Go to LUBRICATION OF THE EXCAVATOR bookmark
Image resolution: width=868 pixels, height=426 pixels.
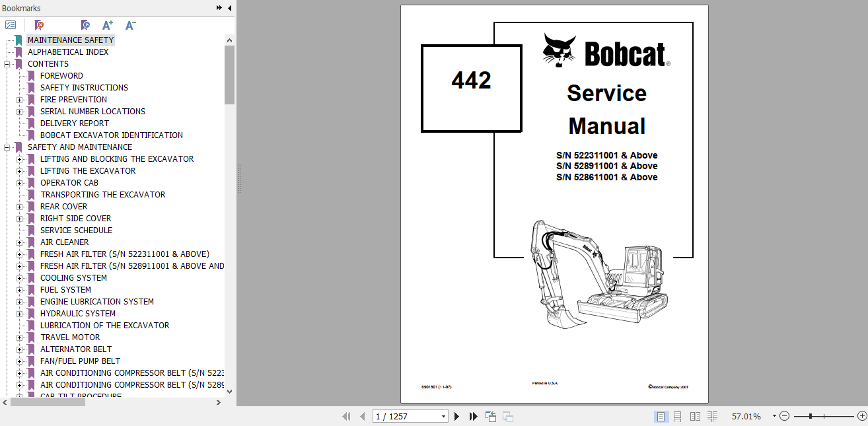[x=104, y=326]
